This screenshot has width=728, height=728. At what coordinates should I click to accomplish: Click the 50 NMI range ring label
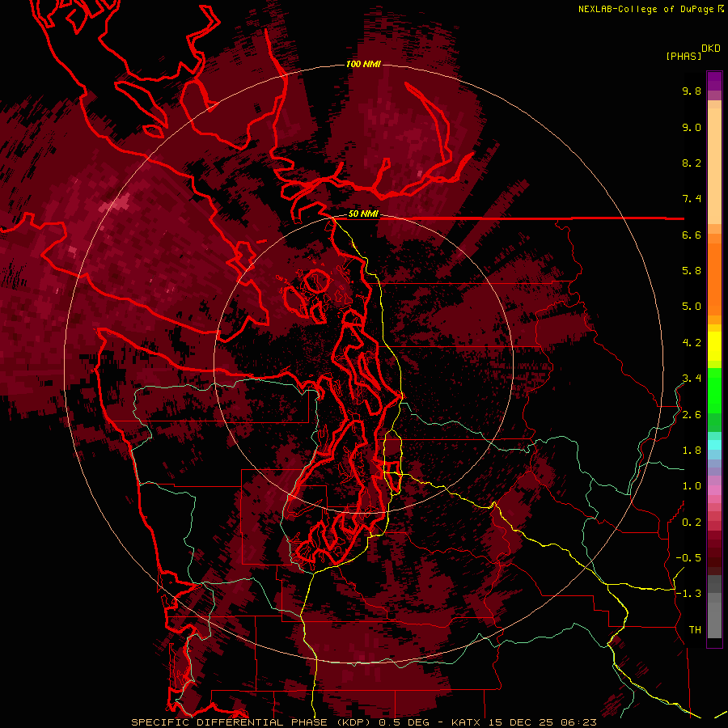[363, 214]
